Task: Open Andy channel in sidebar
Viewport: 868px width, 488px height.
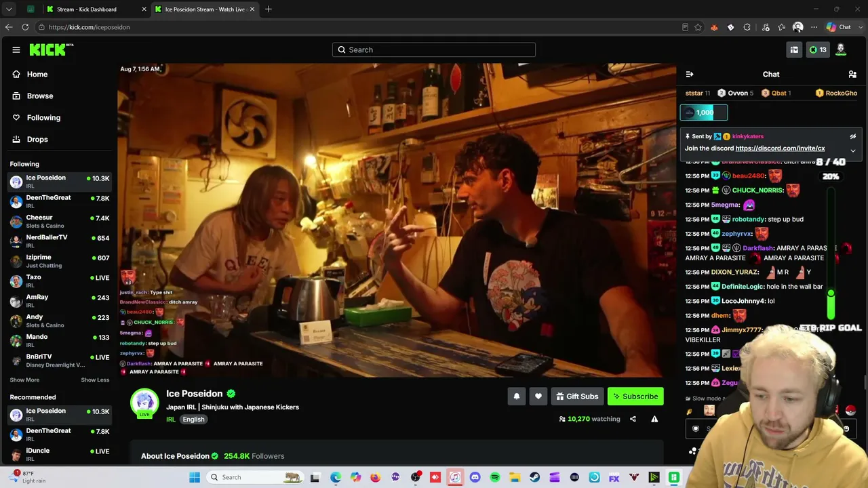Action: click(60, 321)
